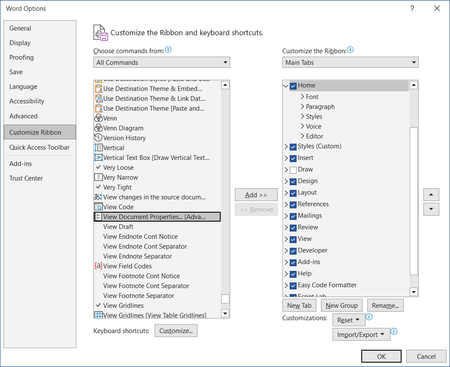Click the View Table Gridlines icon
Image resolution: width=450 pixels, height=367 pixels.
pos(98,315)
